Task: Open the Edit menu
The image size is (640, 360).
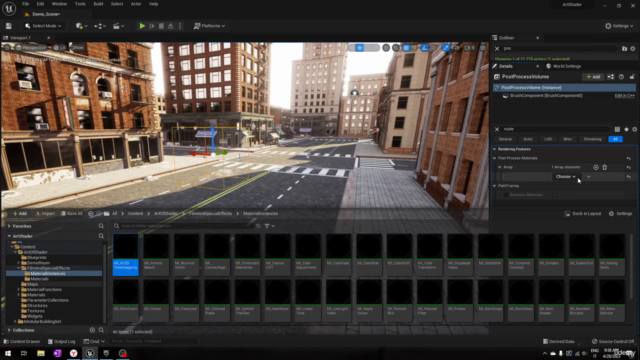Action: point(40,4)
